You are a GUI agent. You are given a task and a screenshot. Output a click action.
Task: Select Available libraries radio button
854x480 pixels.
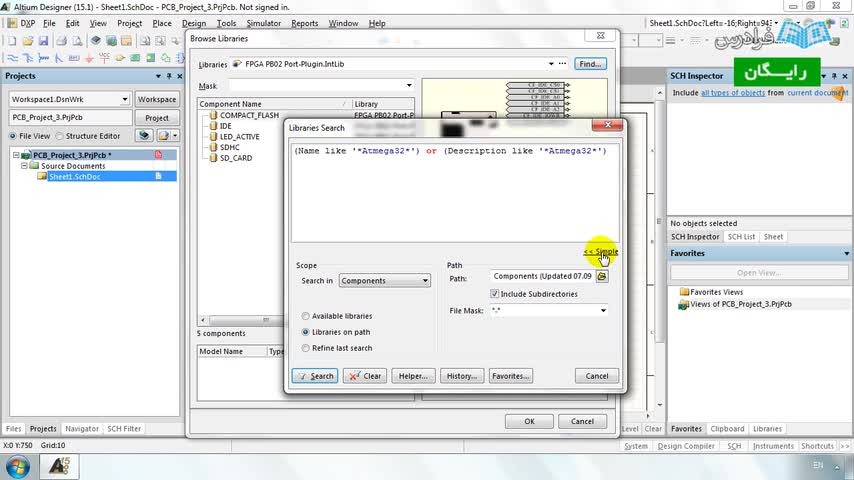click(306, 316)
